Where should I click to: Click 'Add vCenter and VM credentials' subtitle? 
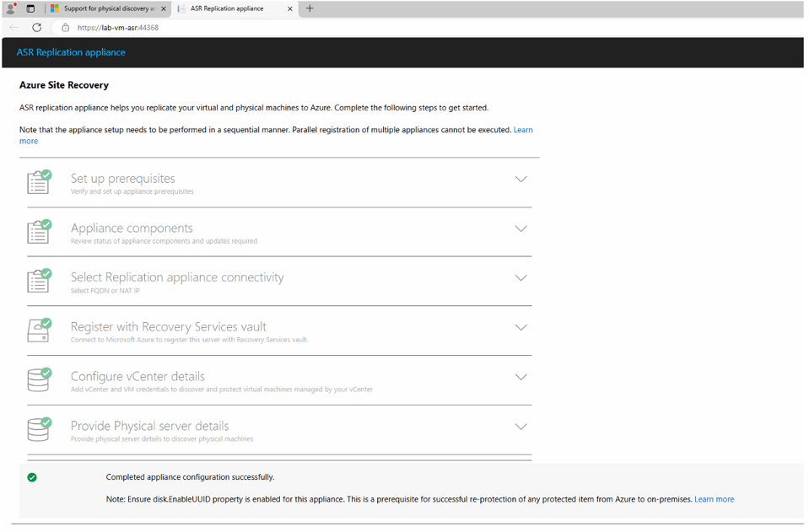pos(222,390)
